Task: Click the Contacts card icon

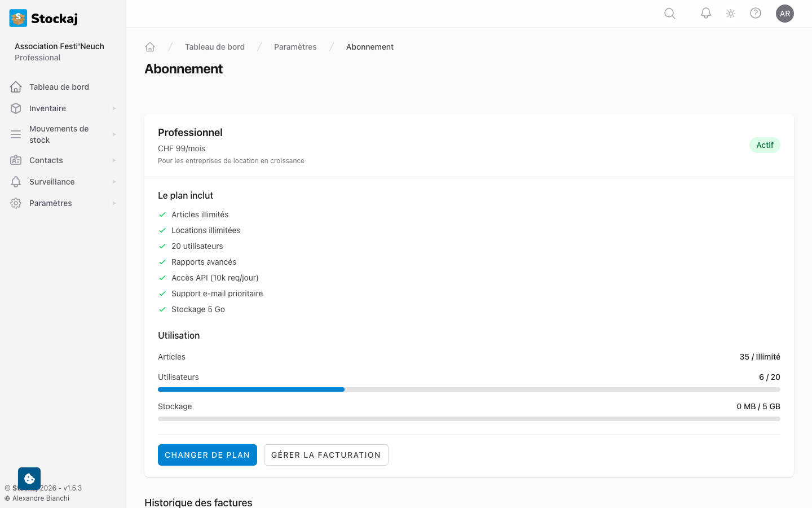Action: 16,160
